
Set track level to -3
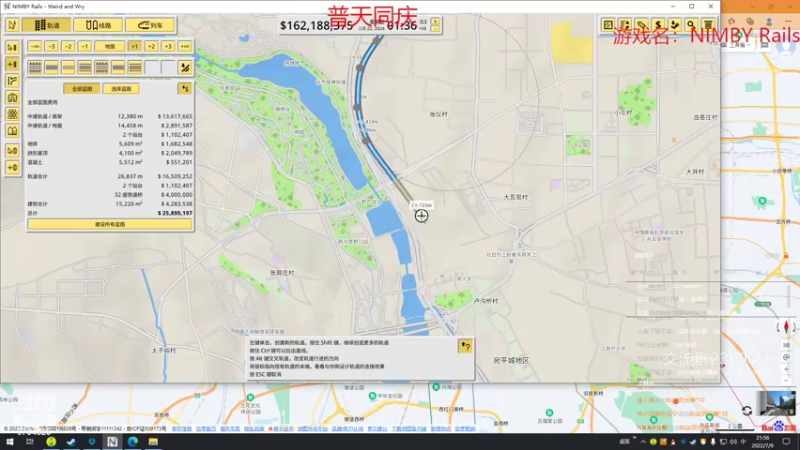52,46
